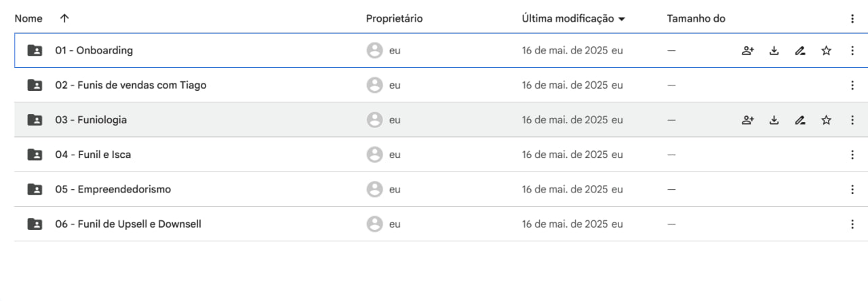
Task: Click the share icon on 01 - Onboarding row
Action: tap(747, 50)
